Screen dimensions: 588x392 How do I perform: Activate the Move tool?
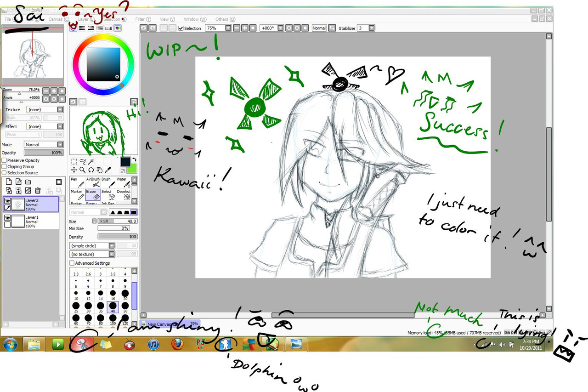(74, 170)
